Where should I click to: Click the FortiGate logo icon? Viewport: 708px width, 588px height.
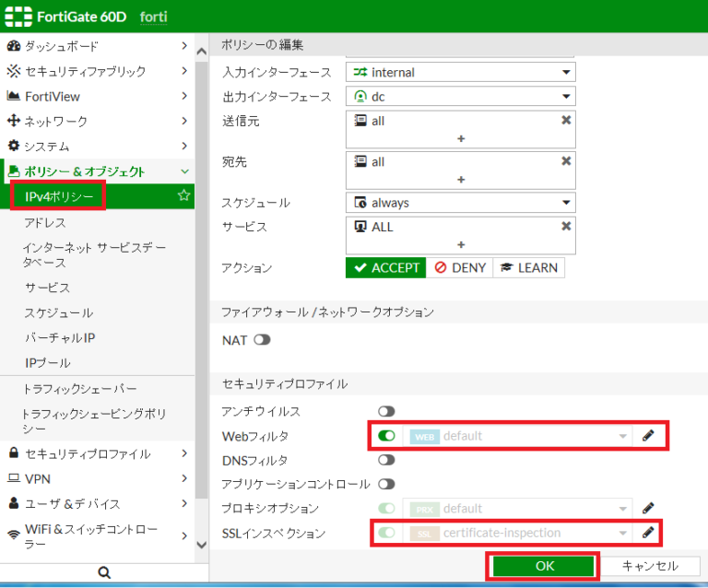[18, 17]
